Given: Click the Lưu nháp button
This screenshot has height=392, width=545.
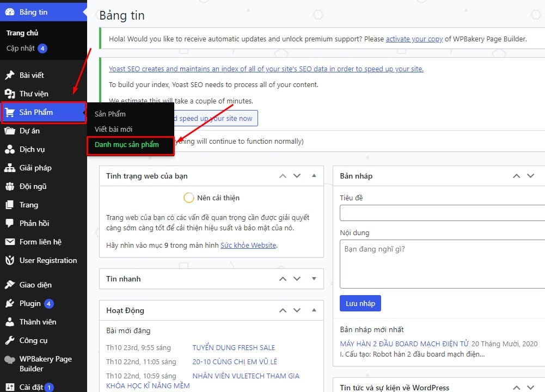Looking at the screenshot, I should (360, 303).
